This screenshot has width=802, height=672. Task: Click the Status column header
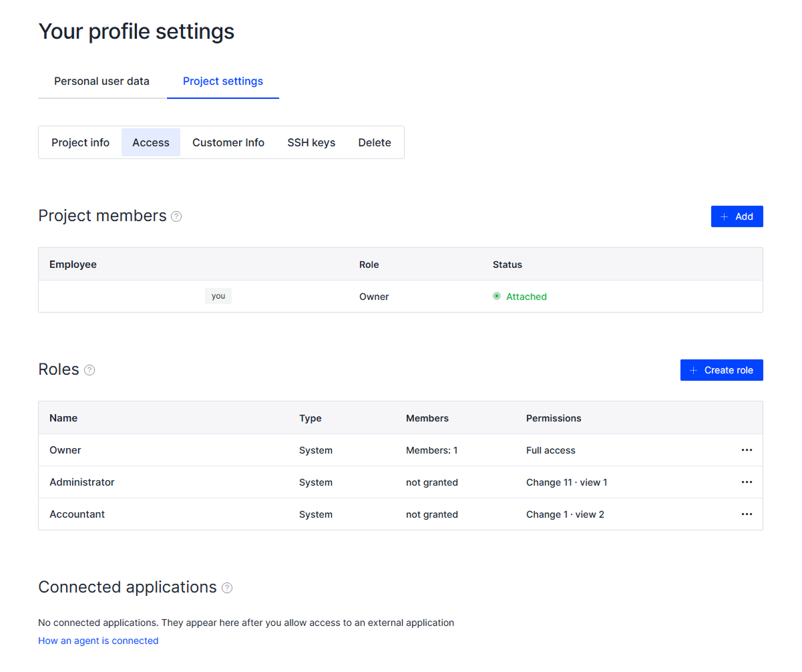pyautogui.click(x=508, y=265)
